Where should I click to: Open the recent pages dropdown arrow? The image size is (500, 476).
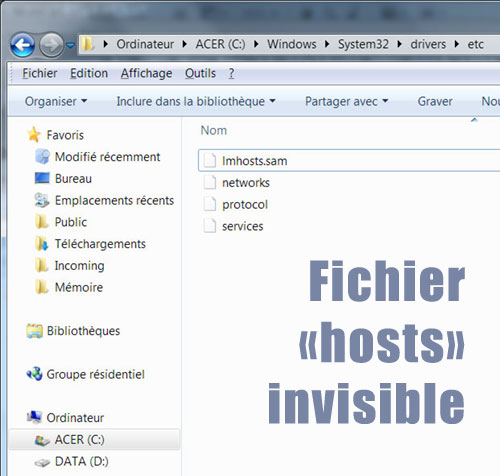[x=70, y=45]
